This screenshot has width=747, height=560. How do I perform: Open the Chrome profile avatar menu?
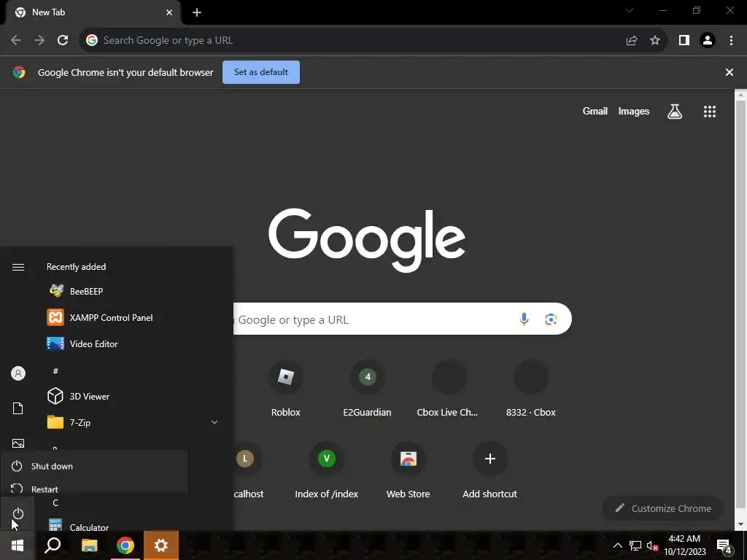(708, 41)
